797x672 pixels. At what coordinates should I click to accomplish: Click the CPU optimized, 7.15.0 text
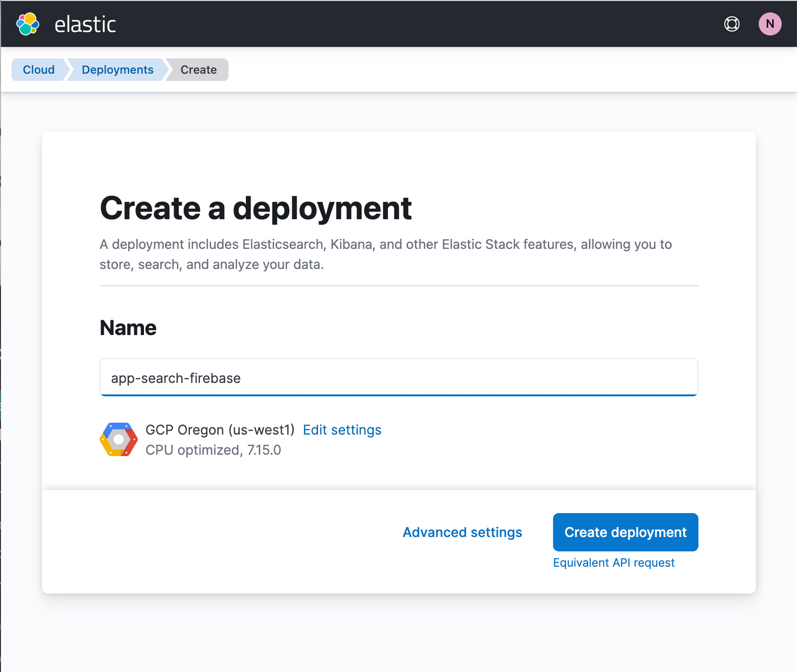coord(213,450)
